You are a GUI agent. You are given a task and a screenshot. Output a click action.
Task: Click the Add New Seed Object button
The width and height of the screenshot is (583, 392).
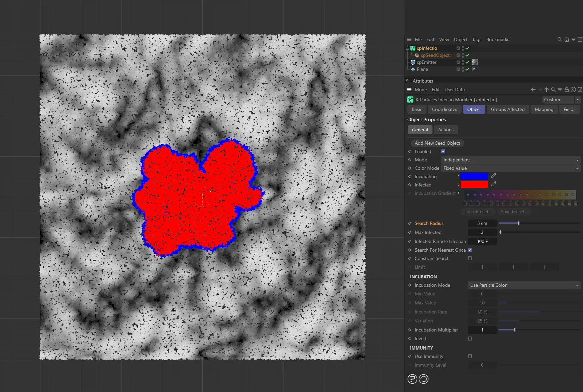[x=437, y=143]
